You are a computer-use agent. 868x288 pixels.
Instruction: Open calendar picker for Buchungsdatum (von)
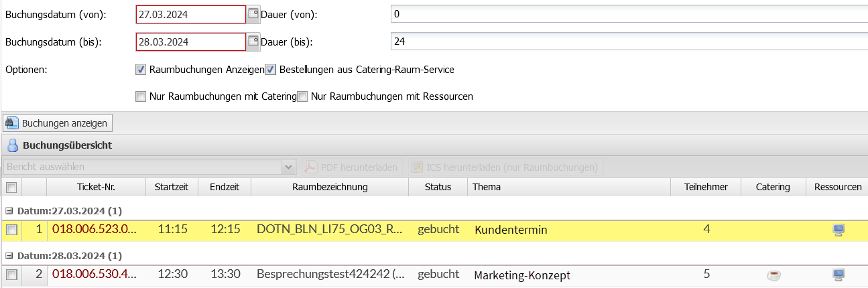tap(253, 14)
